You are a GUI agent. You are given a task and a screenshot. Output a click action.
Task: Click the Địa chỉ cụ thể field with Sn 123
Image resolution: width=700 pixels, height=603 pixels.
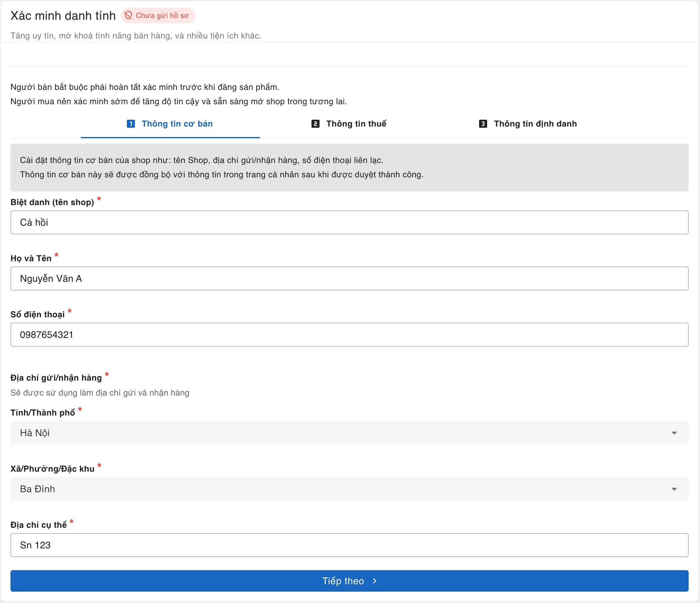click(349, 545)
